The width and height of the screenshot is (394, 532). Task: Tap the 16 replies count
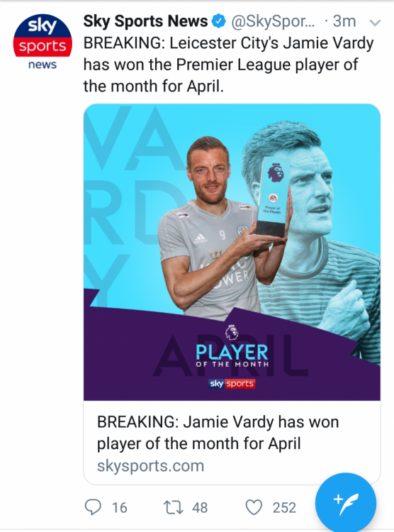[120, 508]
